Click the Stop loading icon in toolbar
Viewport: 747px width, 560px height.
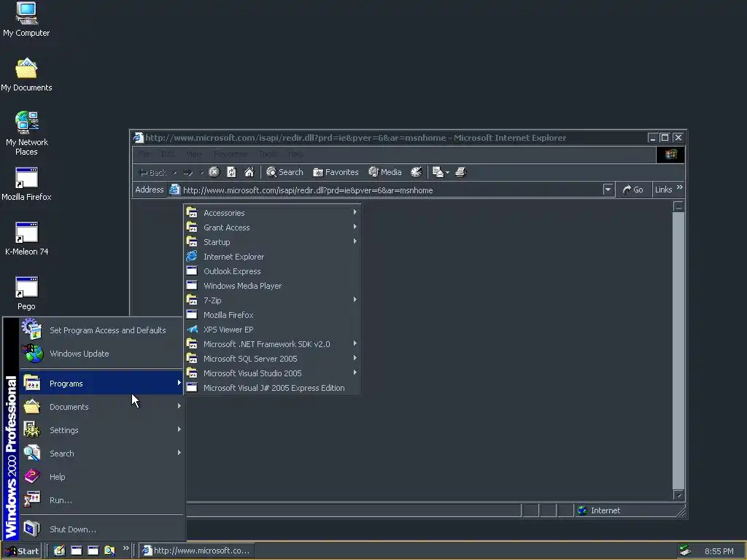coord(214,172)
